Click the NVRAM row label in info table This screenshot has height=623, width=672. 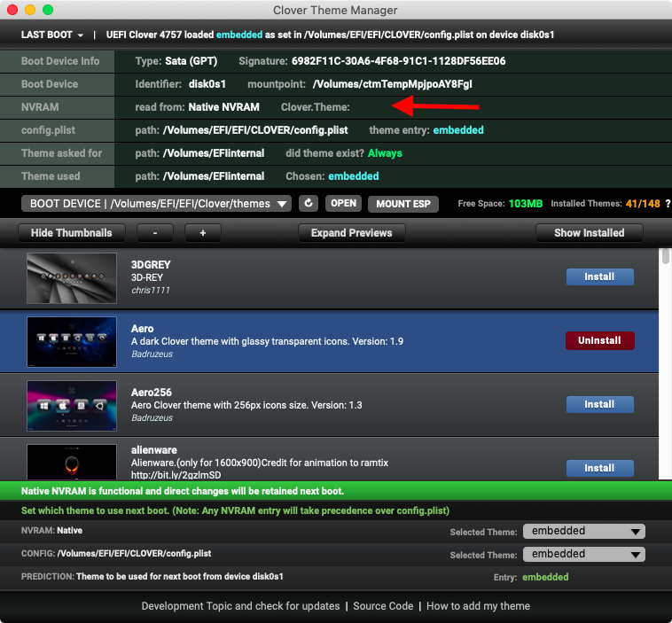click(x=40, y=107)
